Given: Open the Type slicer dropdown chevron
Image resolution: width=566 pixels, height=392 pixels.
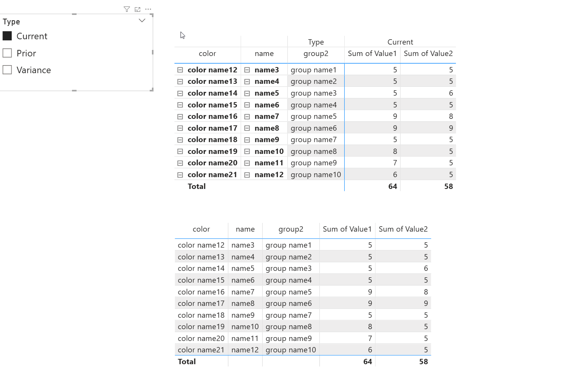Looking at the screenshot, I should pos(142,21).
